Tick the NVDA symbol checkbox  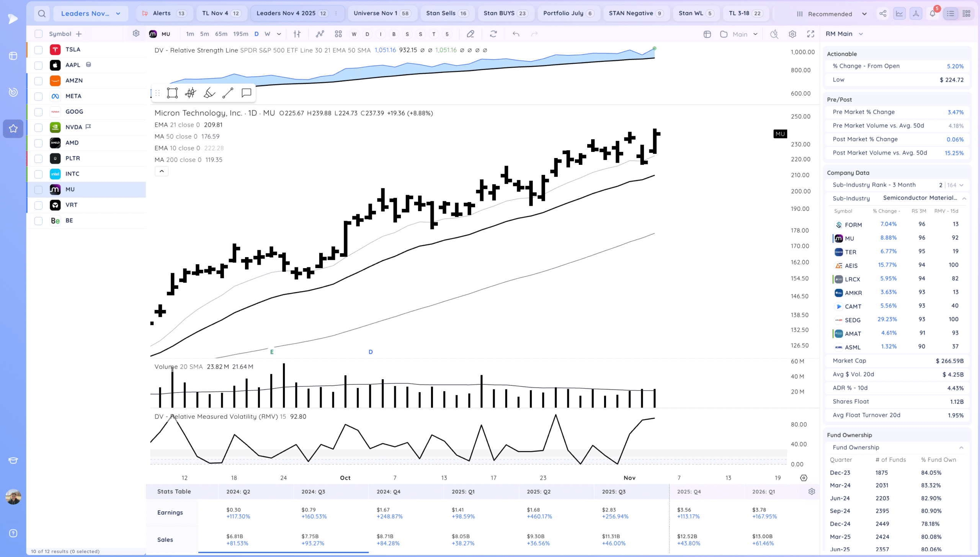click(38, 127)
